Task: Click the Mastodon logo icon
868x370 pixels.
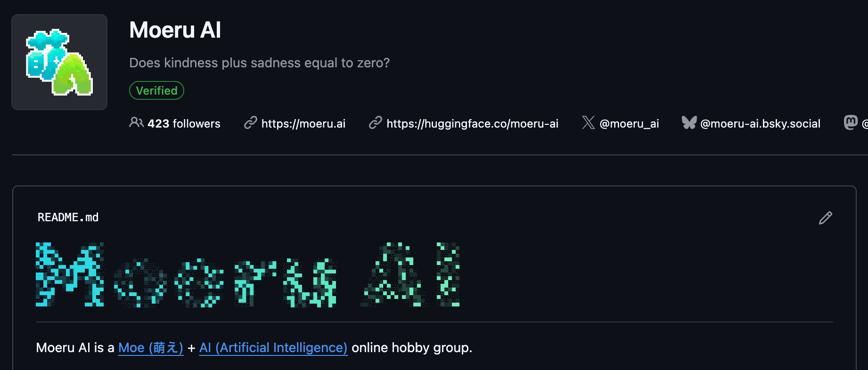Action: click(851, 123)
